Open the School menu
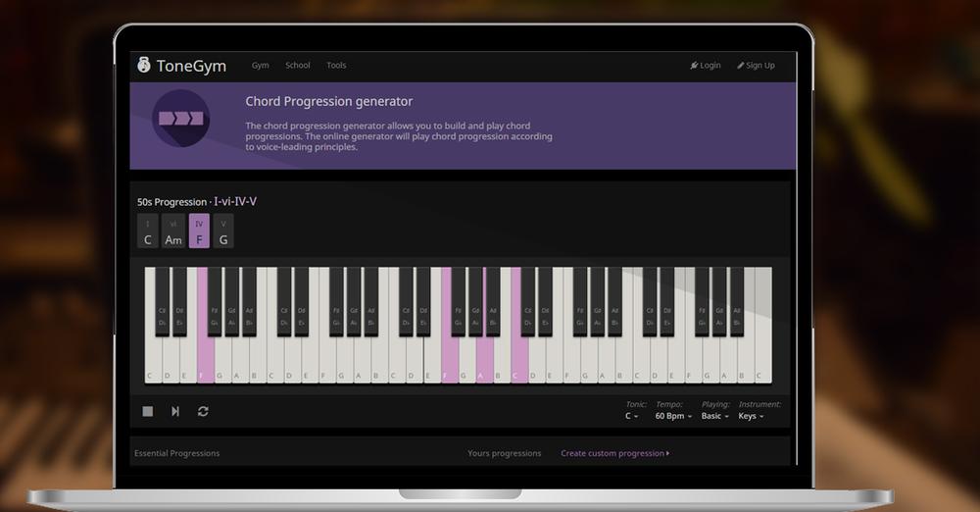 click(x=298, y=66)
